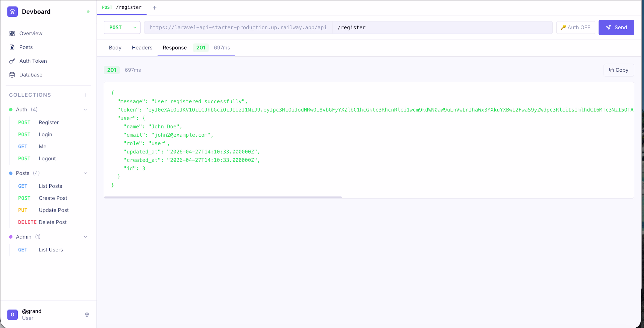The height and width of the screenshot is (328, 644).
Task: Switch to the Body tab
Action: 115,48
